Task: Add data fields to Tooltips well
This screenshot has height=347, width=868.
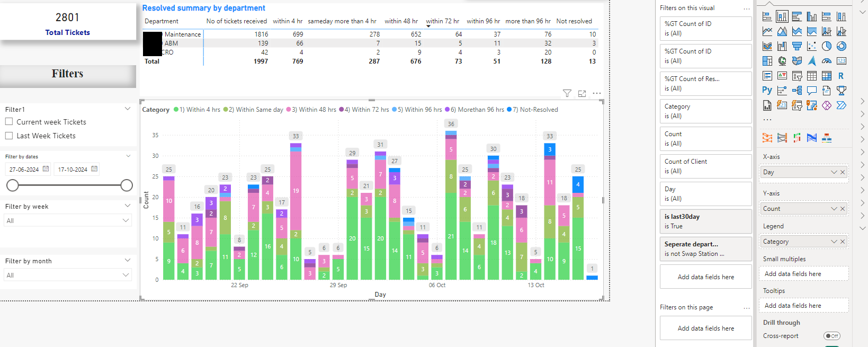Action: point(804,306)
